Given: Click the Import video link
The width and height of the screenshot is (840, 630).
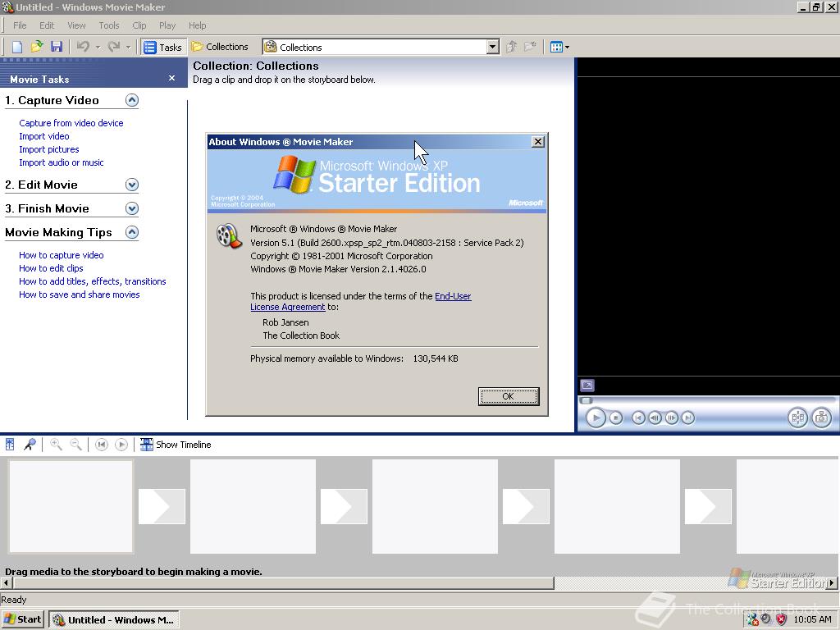Looking at the screenshot, I should point(44,136).
